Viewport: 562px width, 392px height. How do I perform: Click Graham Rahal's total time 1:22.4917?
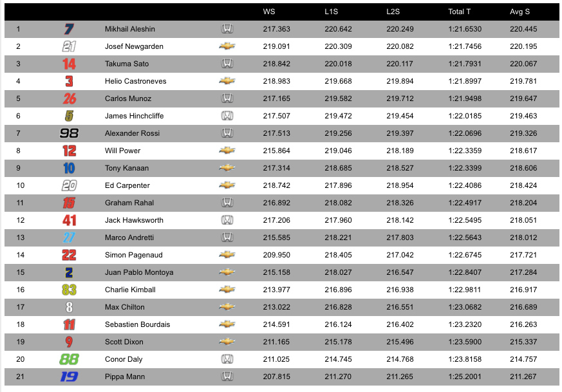click(465, 203)
